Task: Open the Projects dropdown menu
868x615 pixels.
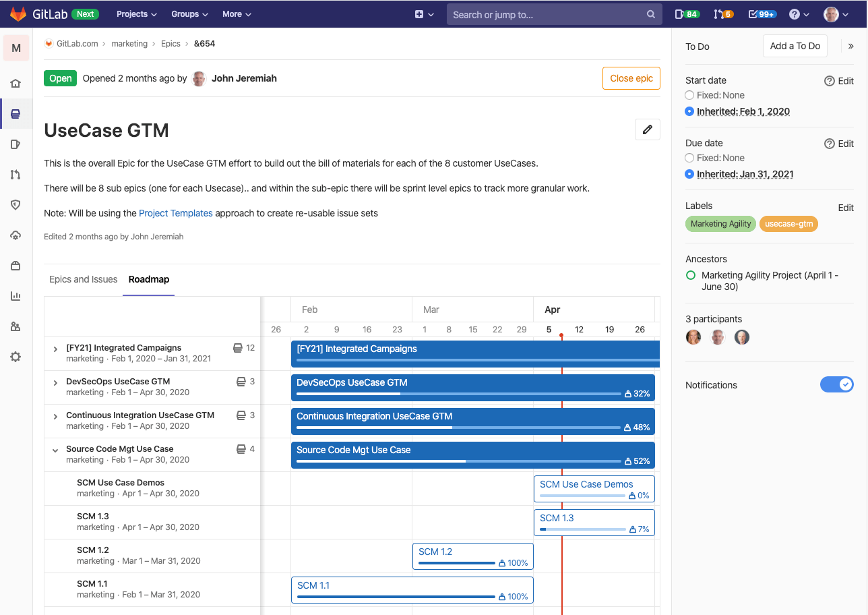Action: (137, 14)
